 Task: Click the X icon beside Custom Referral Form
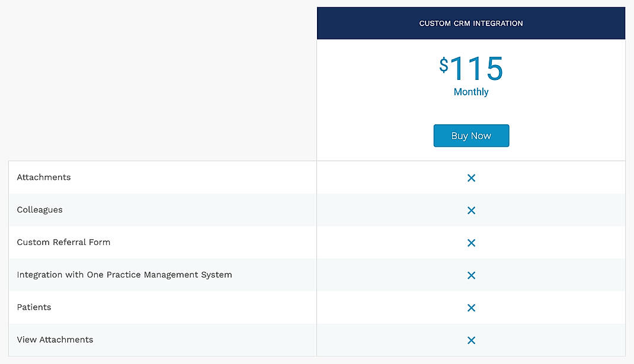click(471, 243)
